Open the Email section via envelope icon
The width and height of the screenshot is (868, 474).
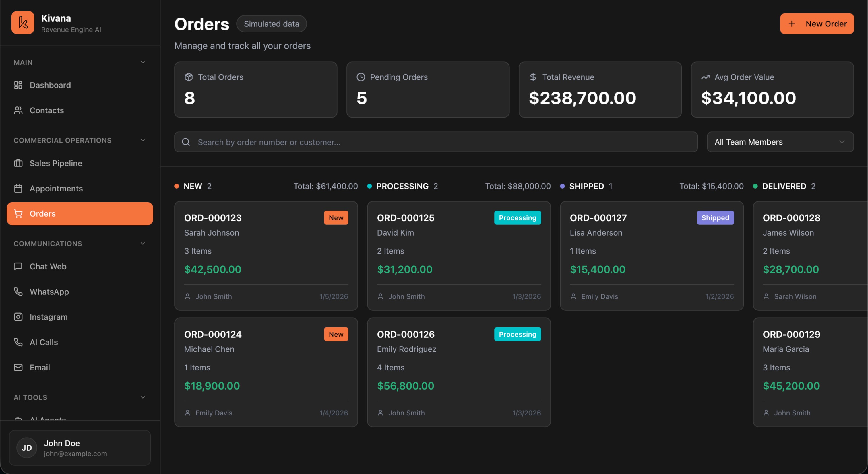(19, 367)
